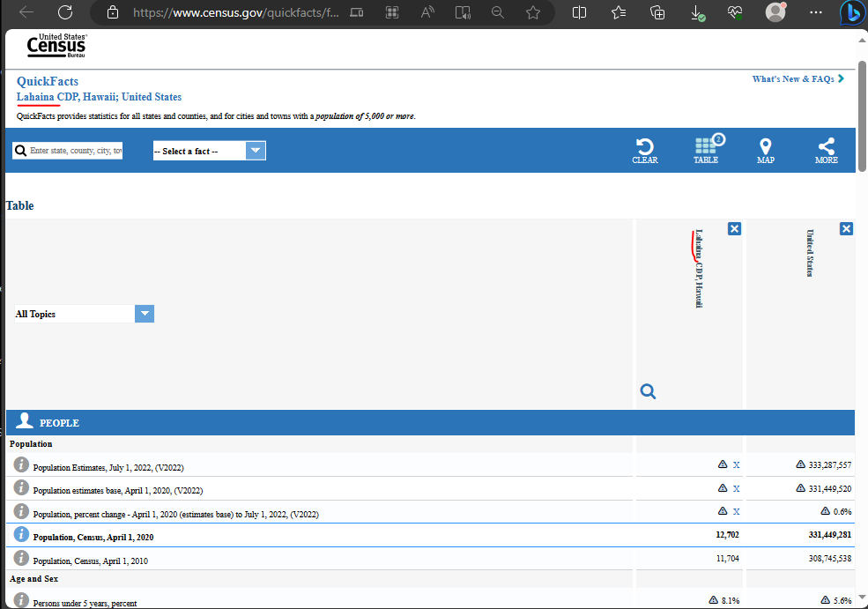Screen dimensions: 868x609
Task: Zoom out using the magnifier minus icon
Action: [x=498, y=12]
